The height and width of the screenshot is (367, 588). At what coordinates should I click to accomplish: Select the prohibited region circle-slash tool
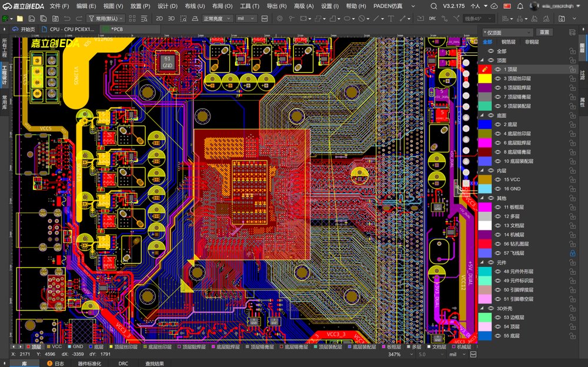(362, 18)
